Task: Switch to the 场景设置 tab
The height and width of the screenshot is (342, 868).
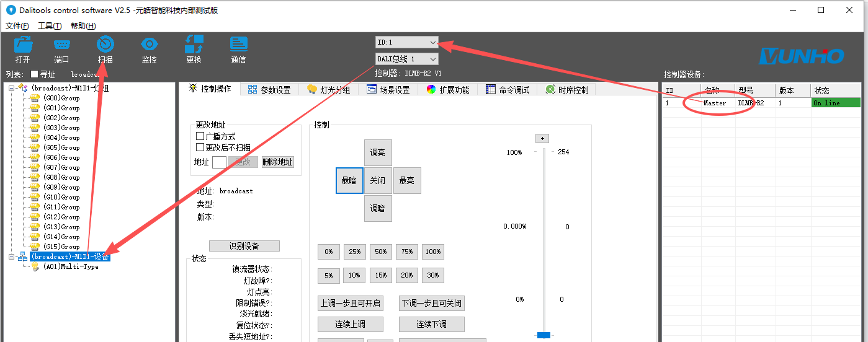Action: [x=388, y=90]
